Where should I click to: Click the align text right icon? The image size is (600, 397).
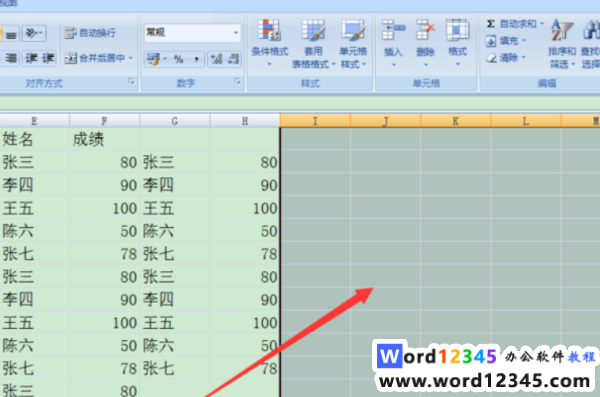[x=10, y=59]
